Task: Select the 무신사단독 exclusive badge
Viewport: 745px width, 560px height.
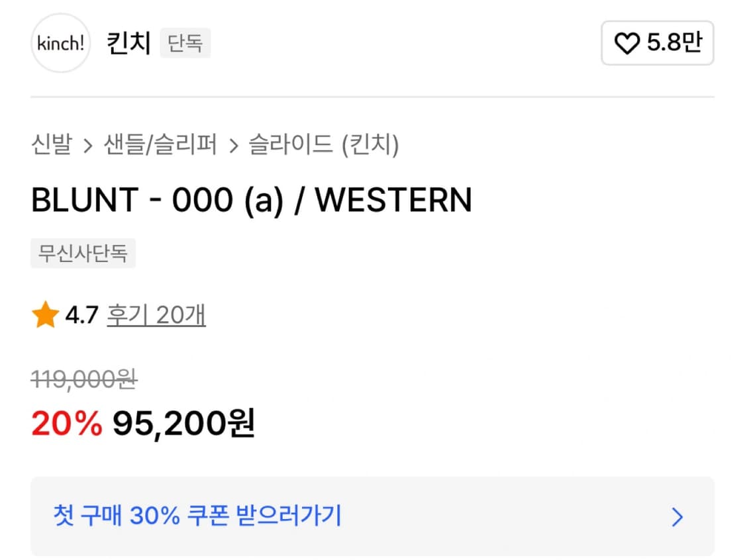Action: pyautogui.click(x=83, y=254)
